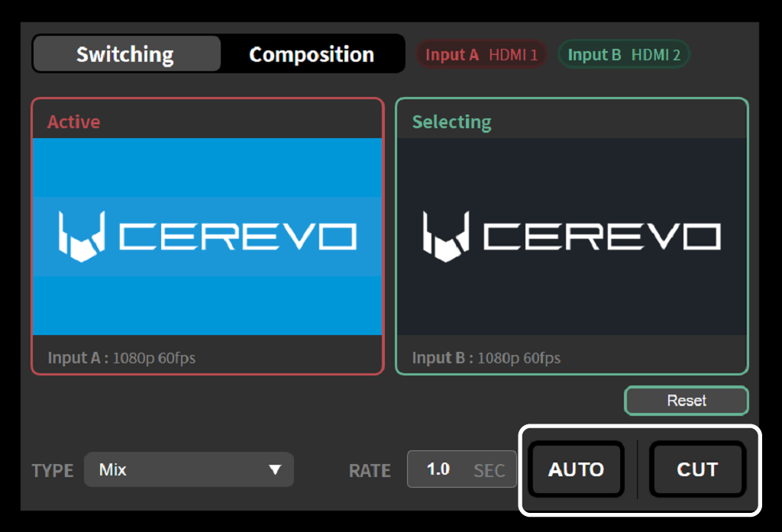Select the Input A HDMI 1 badge

481,55
